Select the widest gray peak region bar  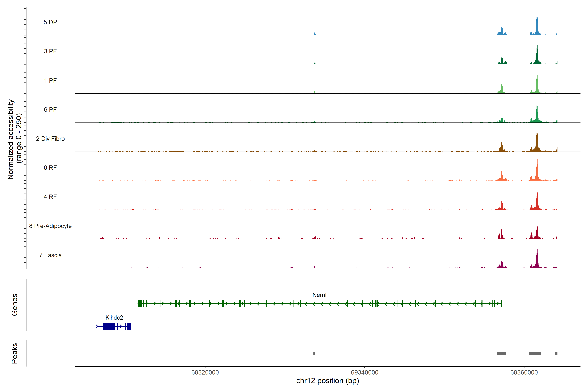point(535,353)
